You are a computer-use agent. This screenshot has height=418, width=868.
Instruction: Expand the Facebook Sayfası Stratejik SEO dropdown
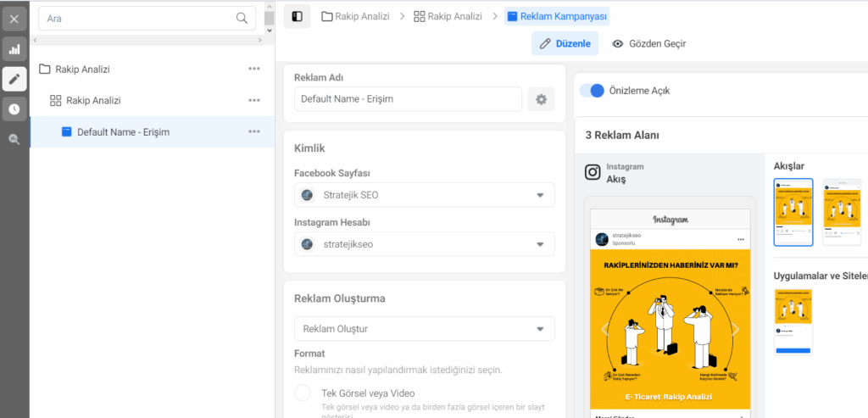click(540, 195)
